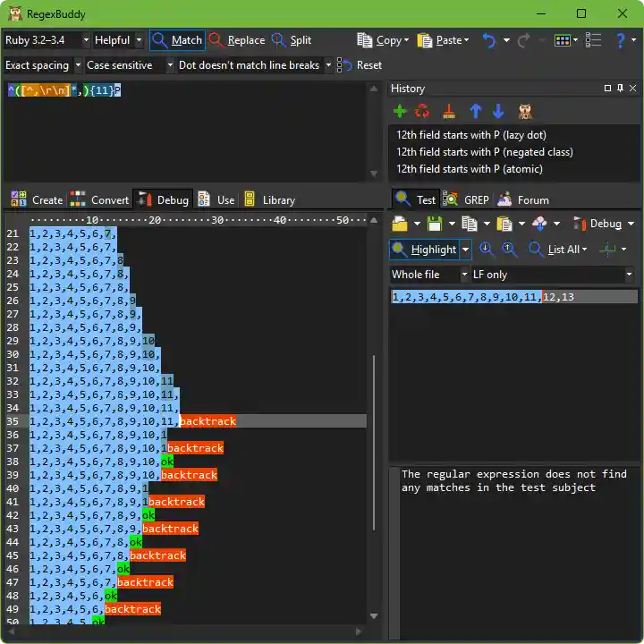644x644 pixels.
Task: Switch to the Forum tab
Action: coord(523,200)
